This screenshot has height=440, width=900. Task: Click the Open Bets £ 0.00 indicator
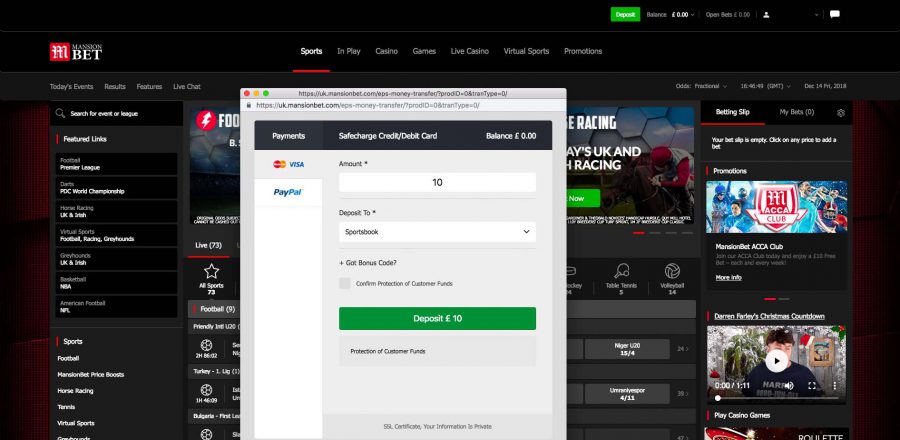point(728,15)
